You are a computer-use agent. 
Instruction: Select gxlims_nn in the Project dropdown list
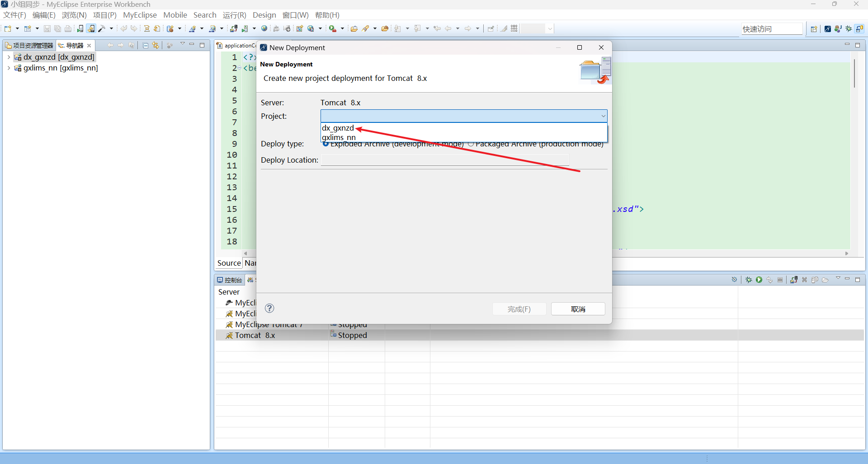coord(464,137)
